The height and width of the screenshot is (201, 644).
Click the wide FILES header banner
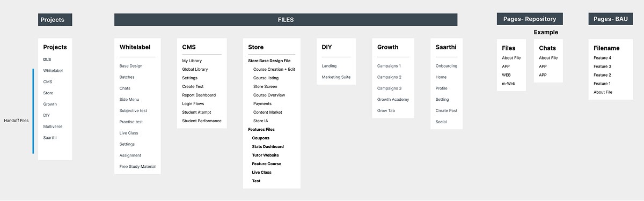click(x=286, y=20)
